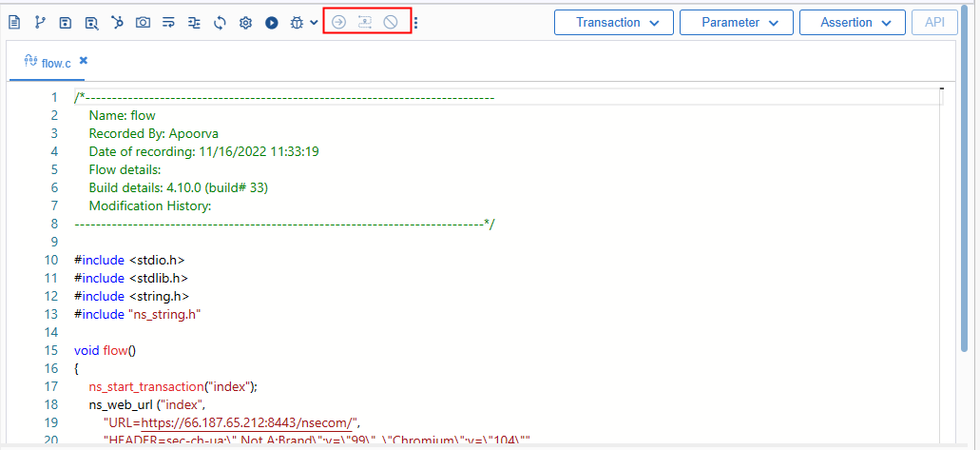Open script settings gear icon
This screenshot has width=980, height=450.
tap(245, 23)
